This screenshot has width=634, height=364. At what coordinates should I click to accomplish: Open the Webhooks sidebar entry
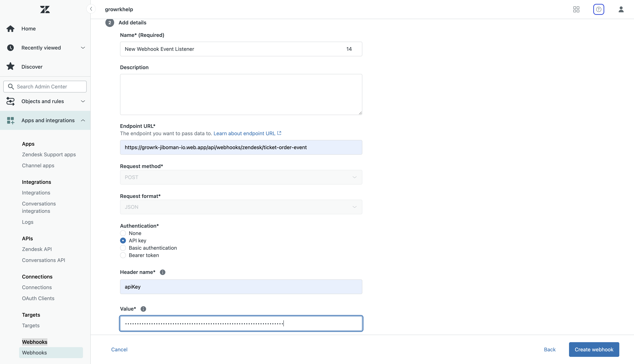[34, 352]
